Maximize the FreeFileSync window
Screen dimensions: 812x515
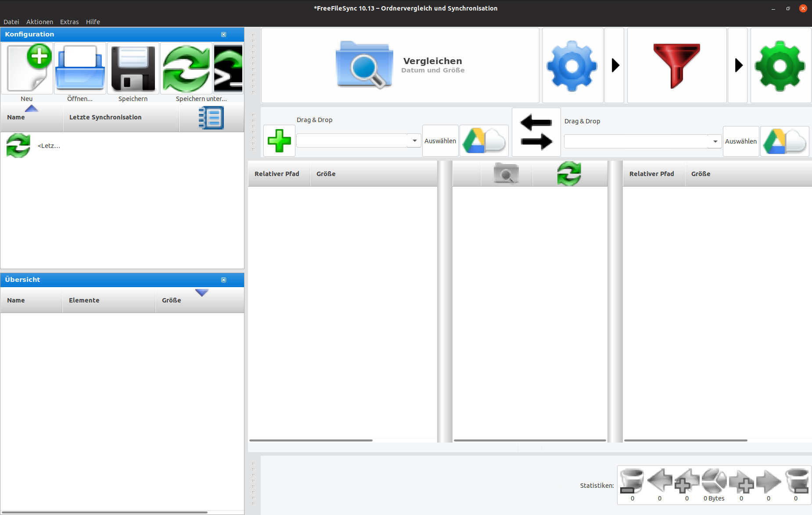coord(788,8)
